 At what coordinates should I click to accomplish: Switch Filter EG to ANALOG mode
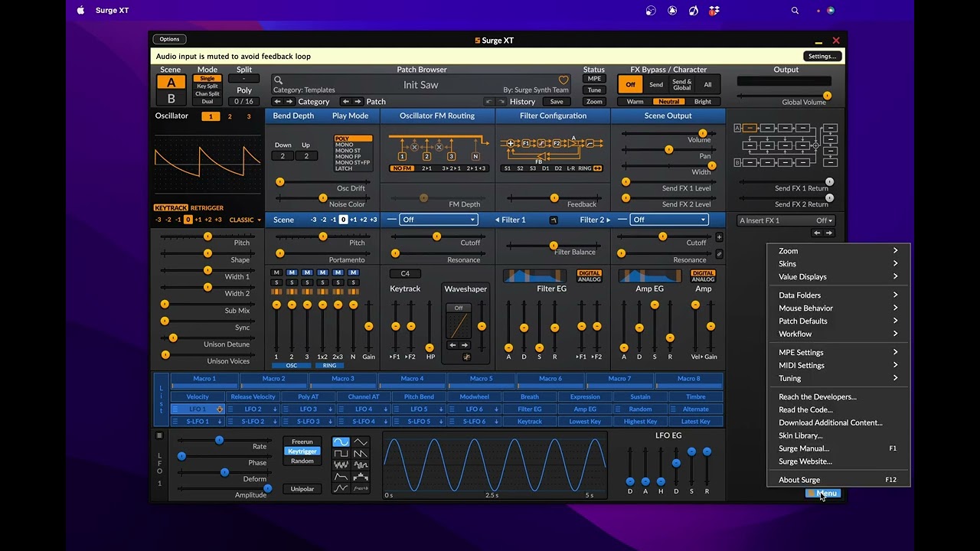(x=589, y=279)
